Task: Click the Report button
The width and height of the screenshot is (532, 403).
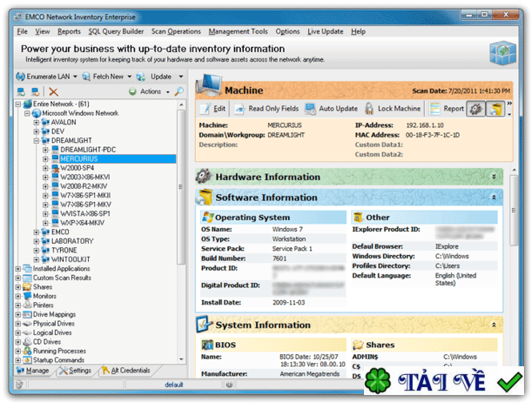Action: (x=446, y=109)
